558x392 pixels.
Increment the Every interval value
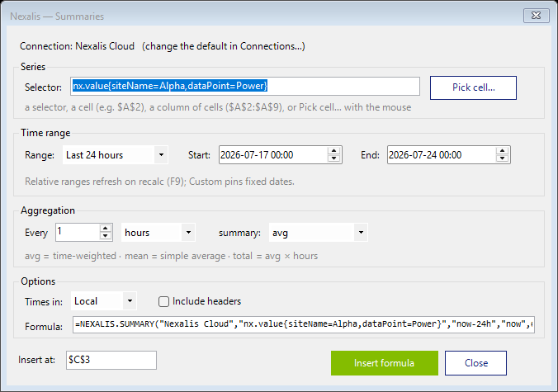tap(106, 229)
